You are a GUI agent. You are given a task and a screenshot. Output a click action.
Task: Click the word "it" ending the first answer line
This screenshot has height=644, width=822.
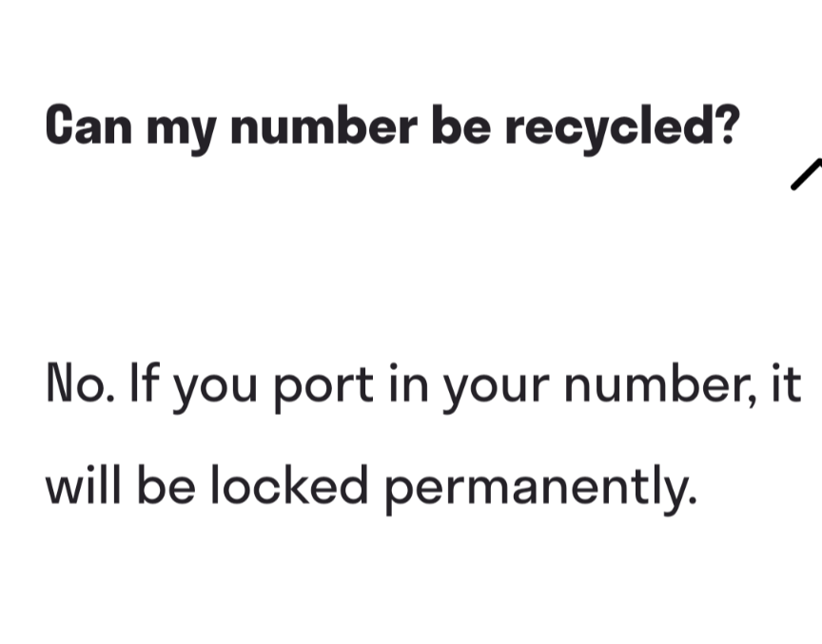[785, 386]
